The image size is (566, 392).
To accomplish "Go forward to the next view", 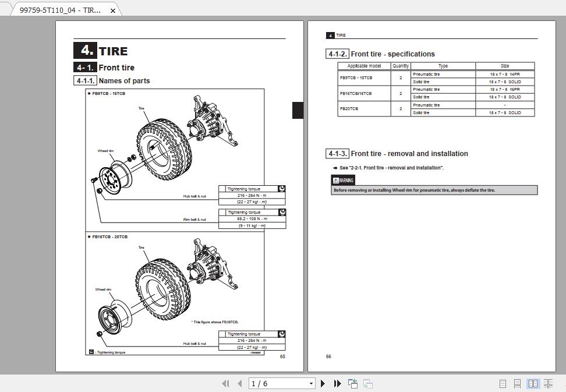I will (x=367, y=383).
